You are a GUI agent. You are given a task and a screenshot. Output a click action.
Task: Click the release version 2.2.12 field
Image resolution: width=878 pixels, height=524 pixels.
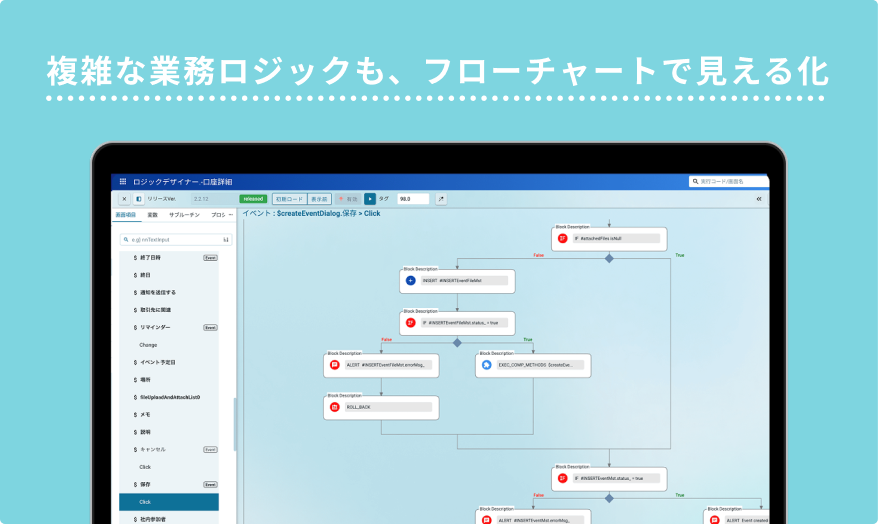click(x=213, y=199)
